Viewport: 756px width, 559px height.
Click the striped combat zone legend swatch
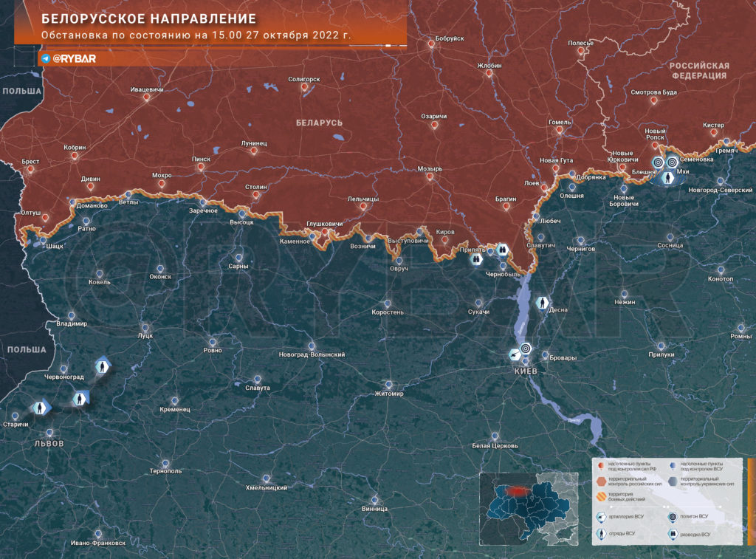point(601,496)
